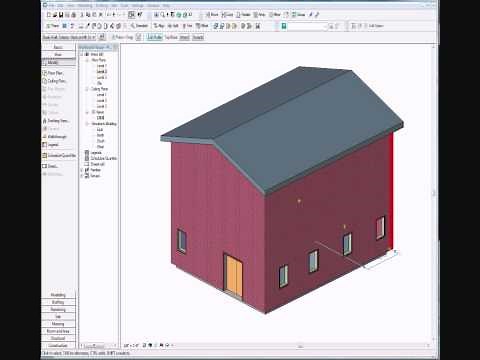The image size is (480, 360).
Task: Open the Edit menu
Action: [x=60, y=6]
